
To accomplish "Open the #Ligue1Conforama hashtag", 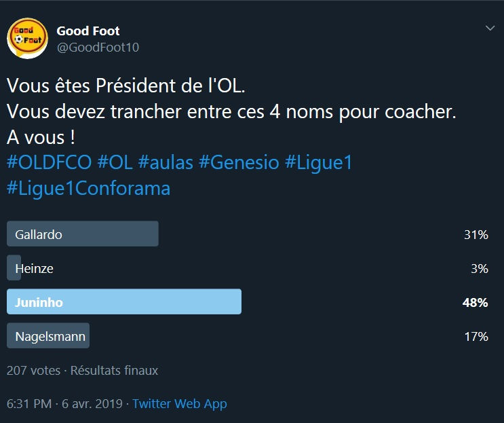I will tap(88, 188).
